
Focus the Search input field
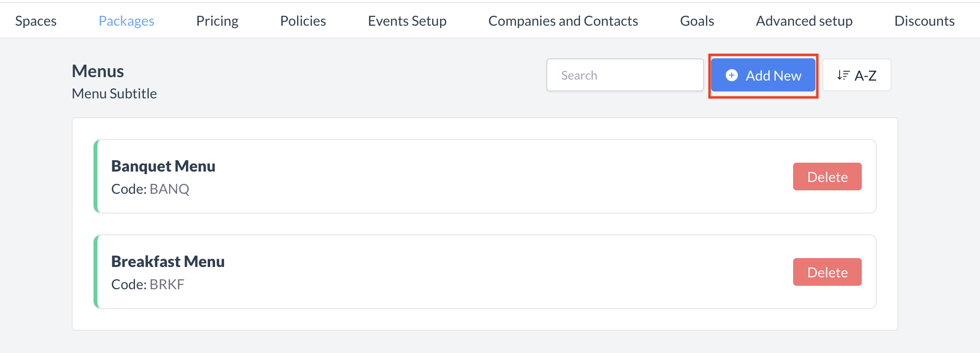pos(624,75)
